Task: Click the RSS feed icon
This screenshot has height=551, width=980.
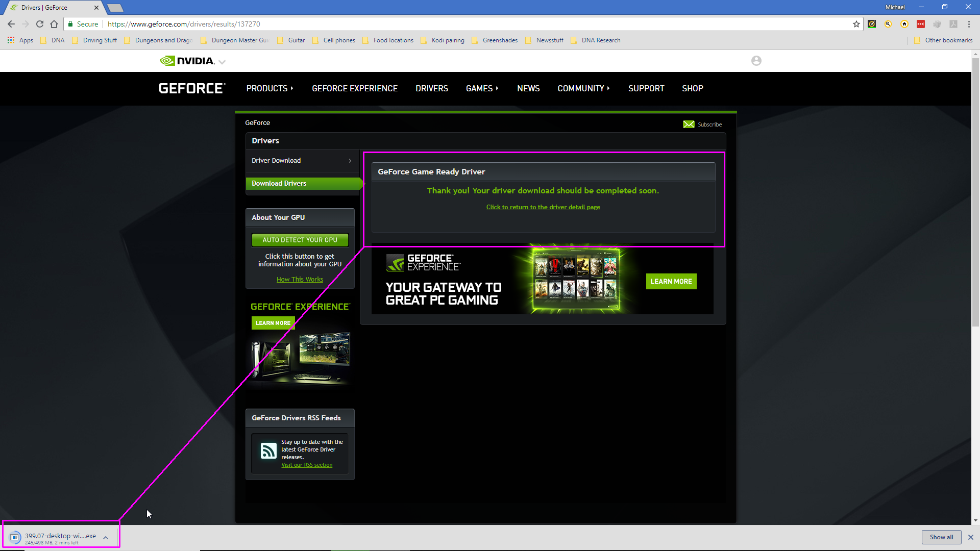Action: [x=268, y=450]
